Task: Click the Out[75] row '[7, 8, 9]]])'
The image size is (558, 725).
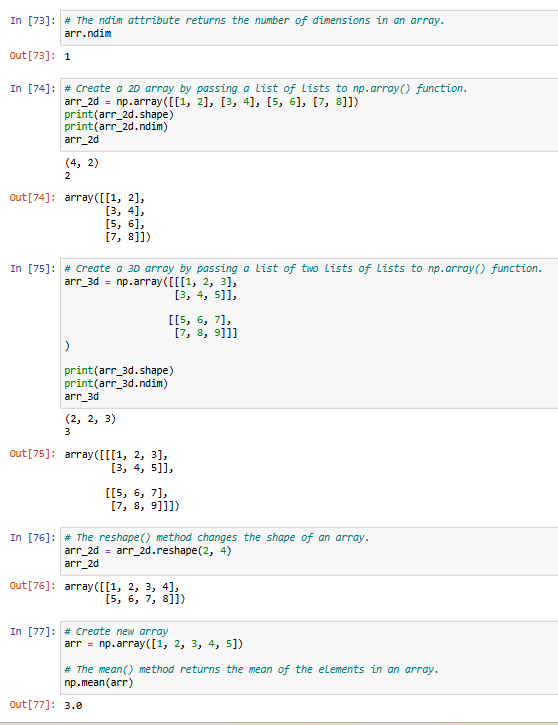Action: click(145, 506)
